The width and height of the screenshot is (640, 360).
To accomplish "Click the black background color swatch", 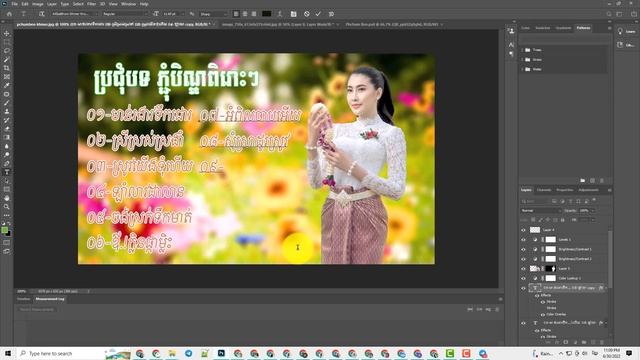I will point(9,234).
